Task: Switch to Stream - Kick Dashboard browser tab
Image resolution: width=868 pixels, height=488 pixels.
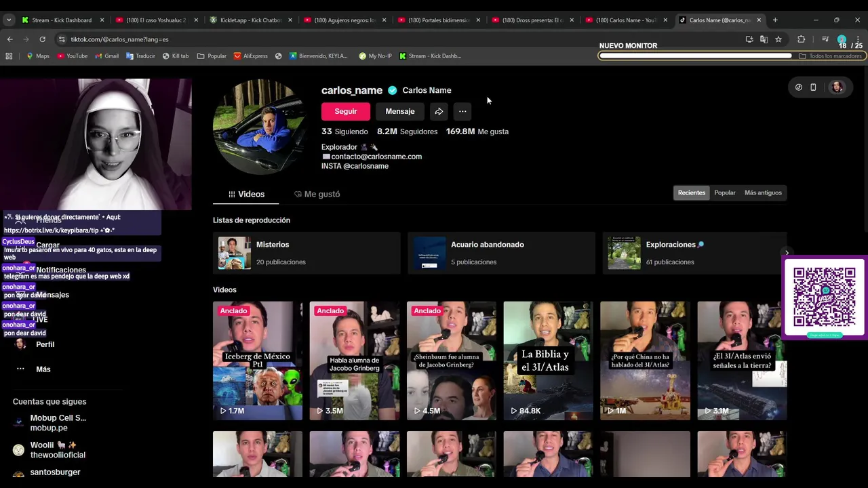Action: click(x=61, y=20)
